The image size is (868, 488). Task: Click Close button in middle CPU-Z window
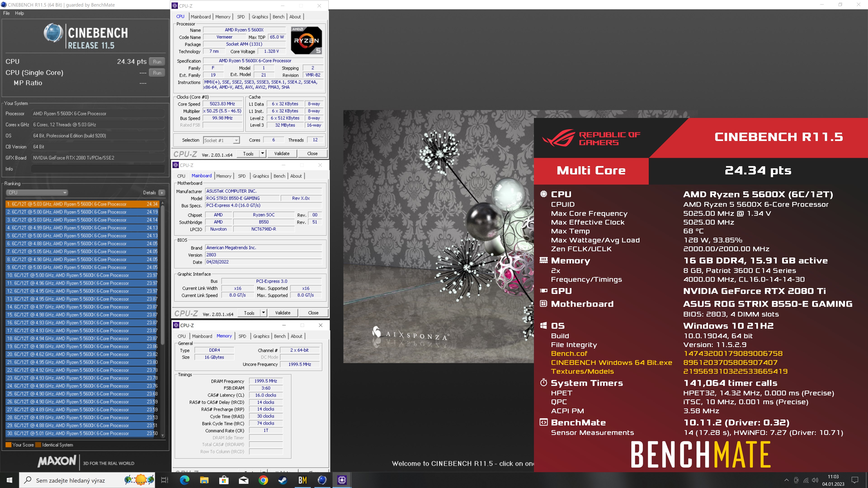[313, 313]
